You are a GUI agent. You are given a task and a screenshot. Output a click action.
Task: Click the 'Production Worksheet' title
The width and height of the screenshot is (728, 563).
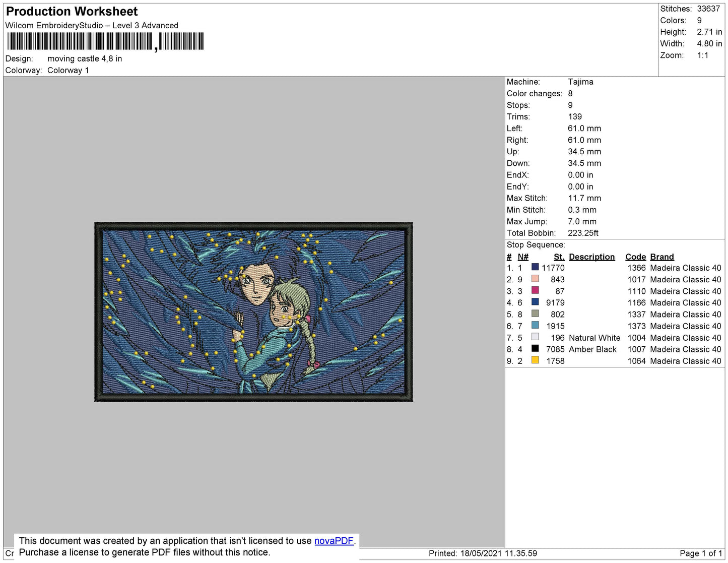[72, 12]
